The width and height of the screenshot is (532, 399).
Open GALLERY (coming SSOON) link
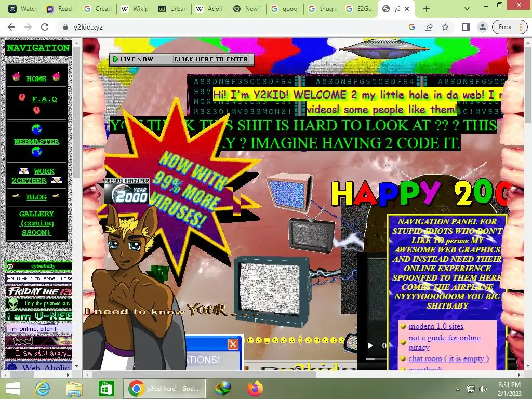(x=36, y=223)
